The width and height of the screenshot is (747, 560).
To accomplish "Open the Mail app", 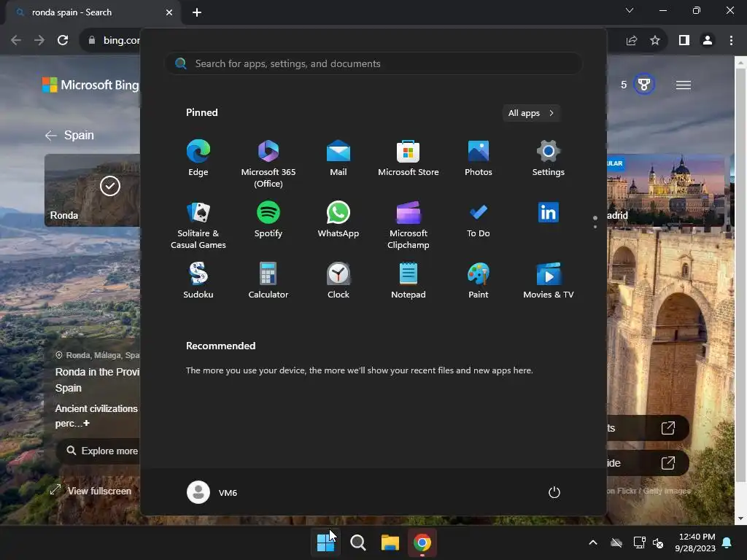I will point(338,158).
